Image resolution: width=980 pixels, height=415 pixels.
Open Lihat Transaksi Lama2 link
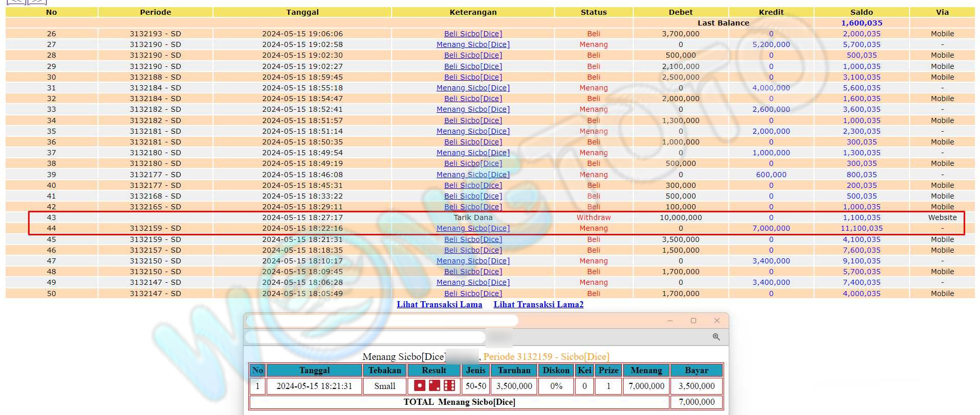538,305
